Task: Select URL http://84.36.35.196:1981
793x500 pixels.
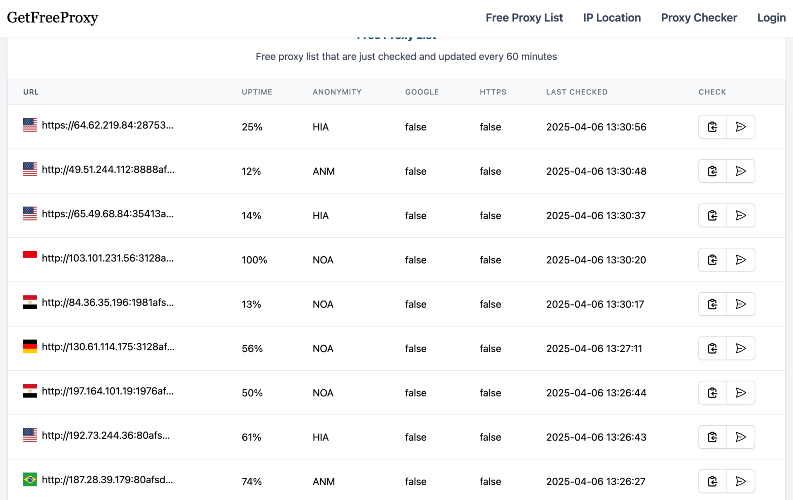Action: point(108,303)
